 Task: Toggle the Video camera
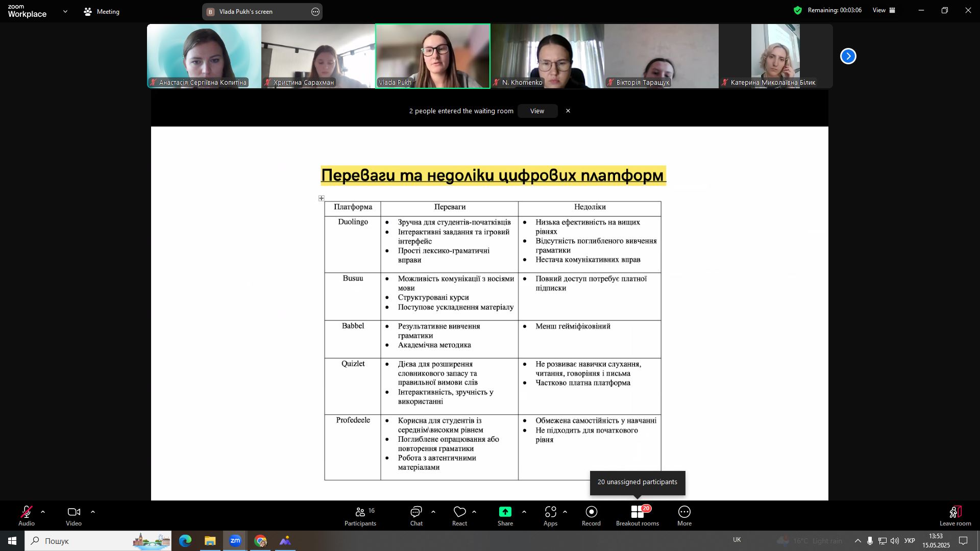coord(73,515)
